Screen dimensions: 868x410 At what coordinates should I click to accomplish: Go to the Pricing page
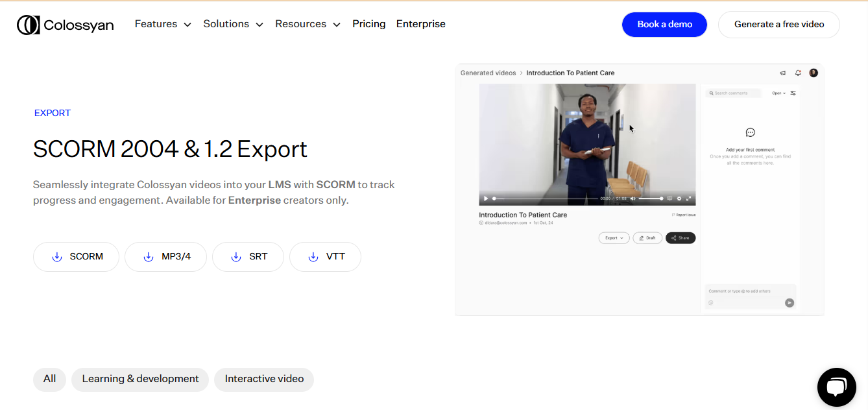click(x=369, y=24)
